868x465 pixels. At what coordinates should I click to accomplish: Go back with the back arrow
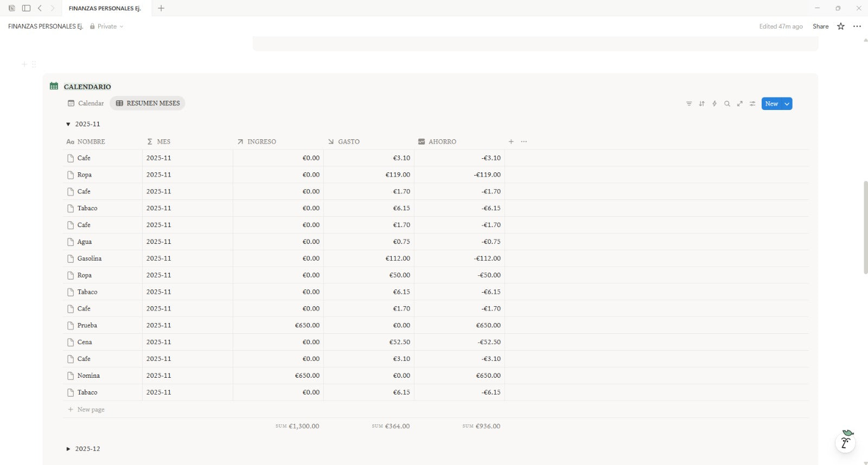pyautogui.click(x=40, y=8)
